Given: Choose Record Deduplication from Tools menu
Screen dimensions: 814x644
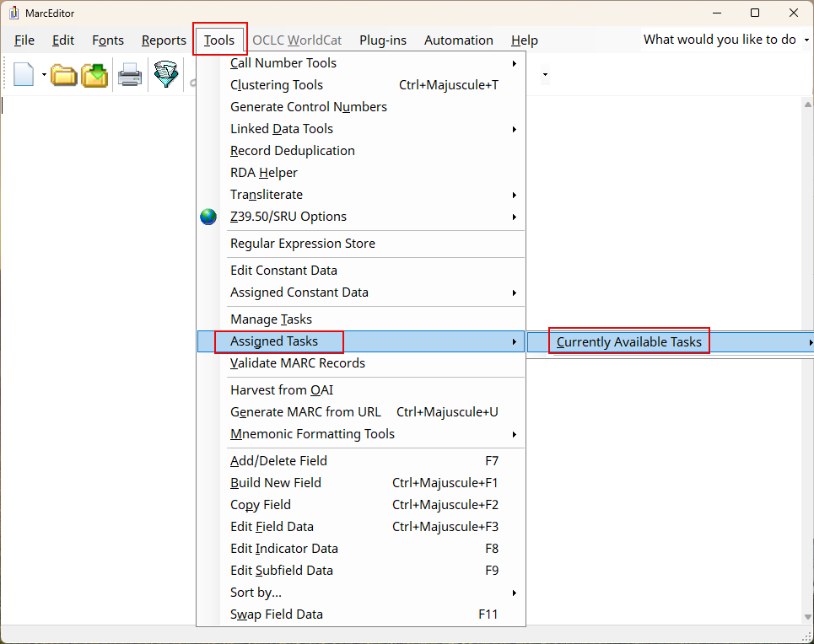Looking at the screenshot, I should point(292,151).
